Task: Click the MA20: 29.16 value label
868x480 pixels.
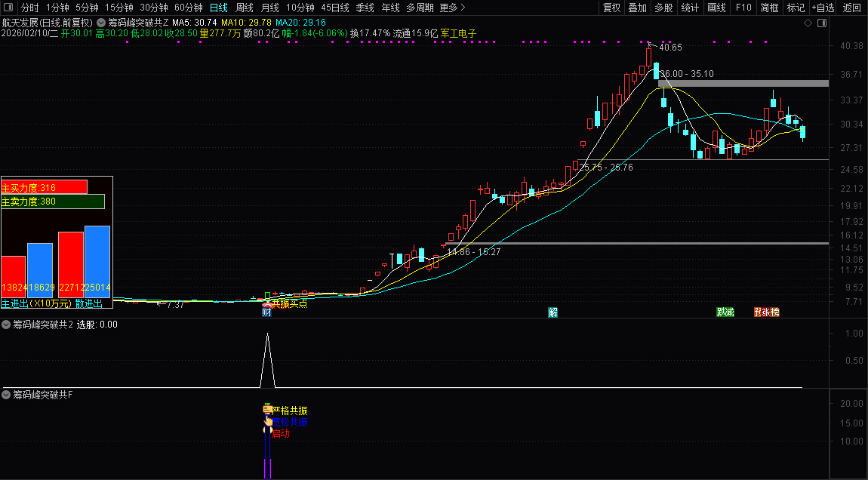Action: click(300, 23)
